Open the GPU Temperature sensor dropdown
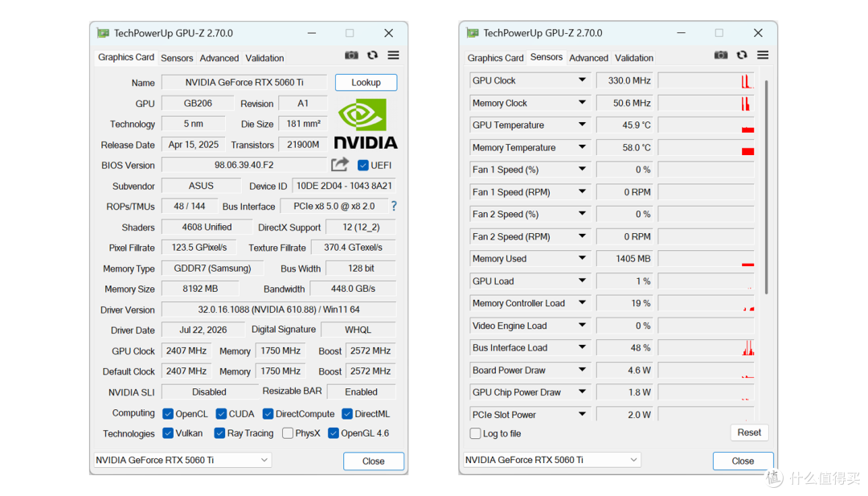This screenshot has height=496, width=868. (x=582, y=125)
